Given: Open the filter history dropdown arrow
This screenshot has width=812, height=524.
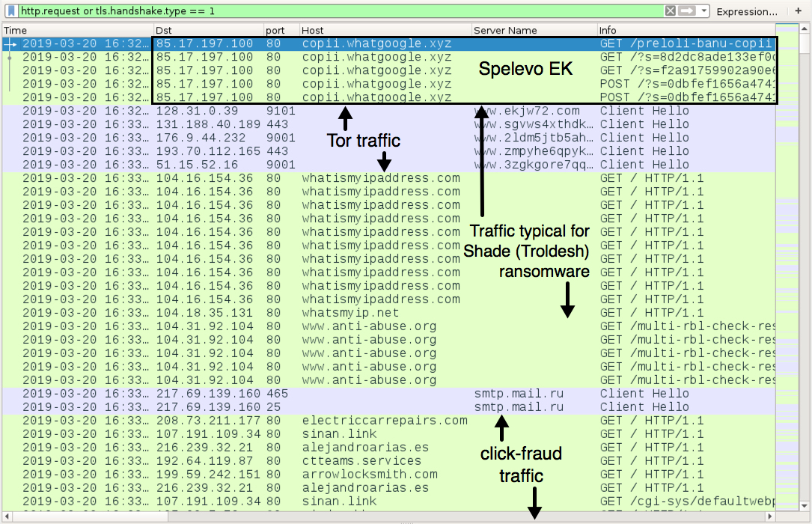Looking at the screenshot, I should click(x=703, y=11).
